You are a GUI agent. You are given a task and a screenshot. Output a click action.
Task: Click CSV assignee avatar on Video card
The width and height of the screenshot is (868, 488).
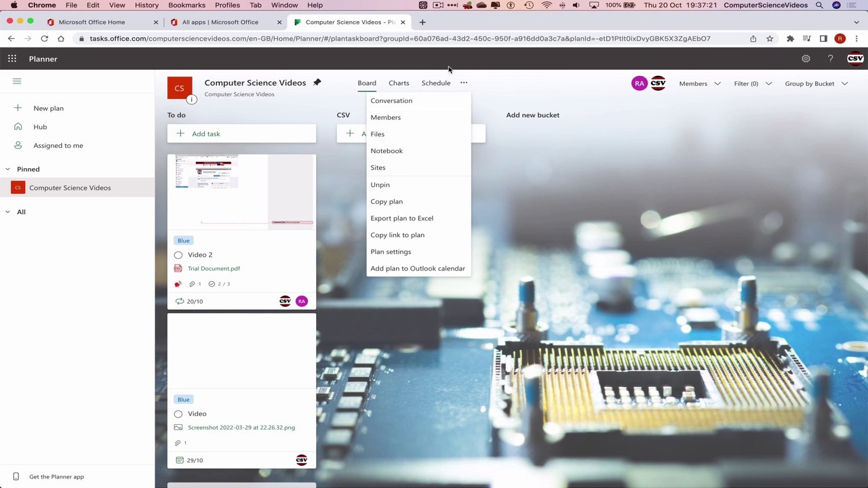[302, 460]
